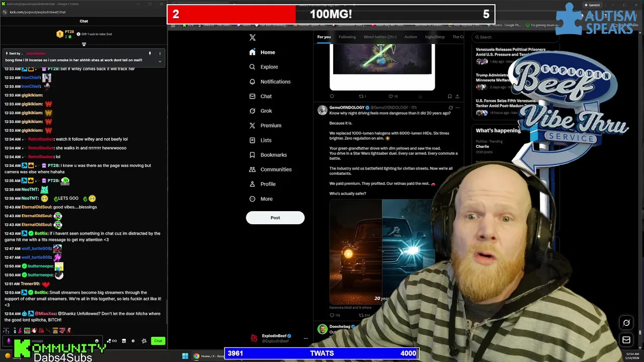Open the Home icon in X sidebar
This screenshot has width=644, height=362.
253,52
